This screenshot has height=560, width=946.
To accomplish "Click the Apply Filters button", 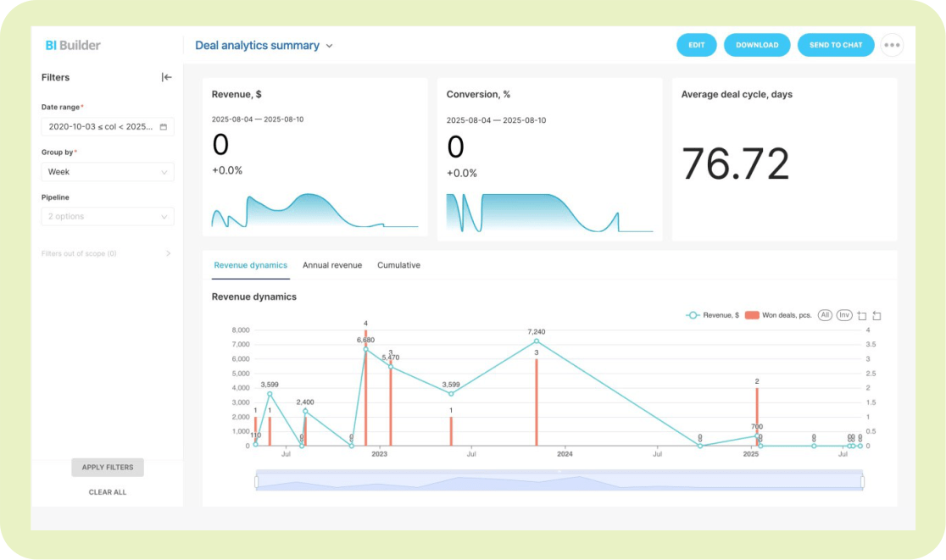I will coord(108,468).
